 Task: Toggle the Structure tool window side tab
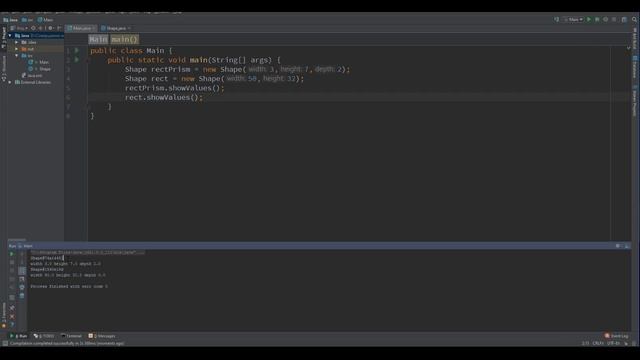pos(4,68)
